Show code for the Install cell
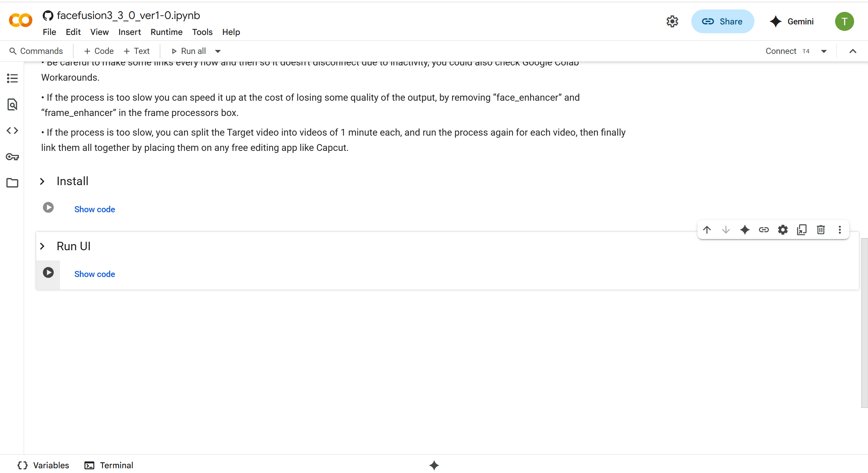The width and height of the screenshot is (868, 473). tap(95, 209)
